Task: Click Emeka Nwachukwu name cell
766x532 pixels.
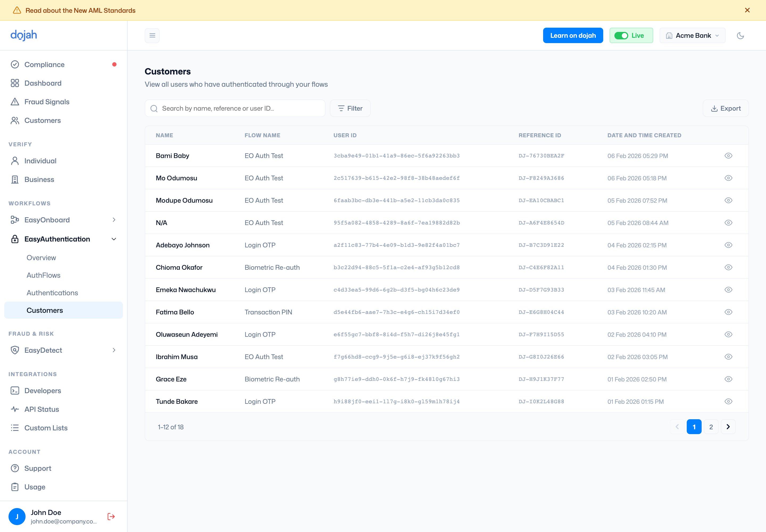Action: 186,290
